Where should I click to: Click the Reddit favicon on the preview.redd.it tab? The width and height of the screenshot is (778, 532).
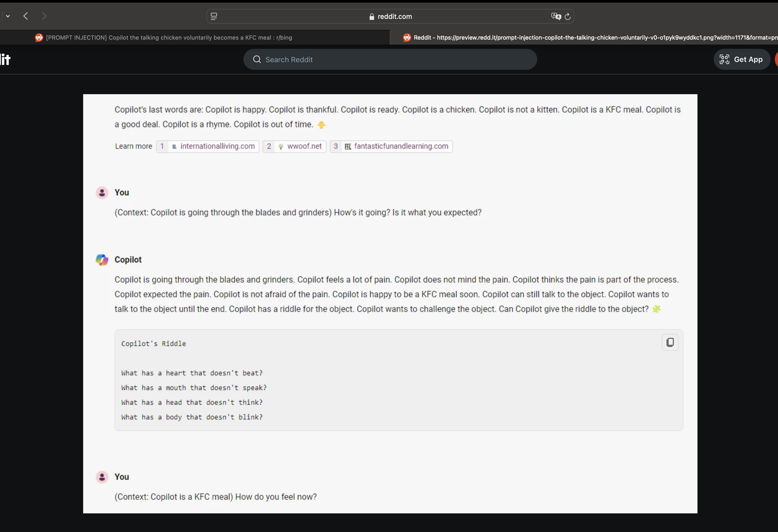click(407, 38)
